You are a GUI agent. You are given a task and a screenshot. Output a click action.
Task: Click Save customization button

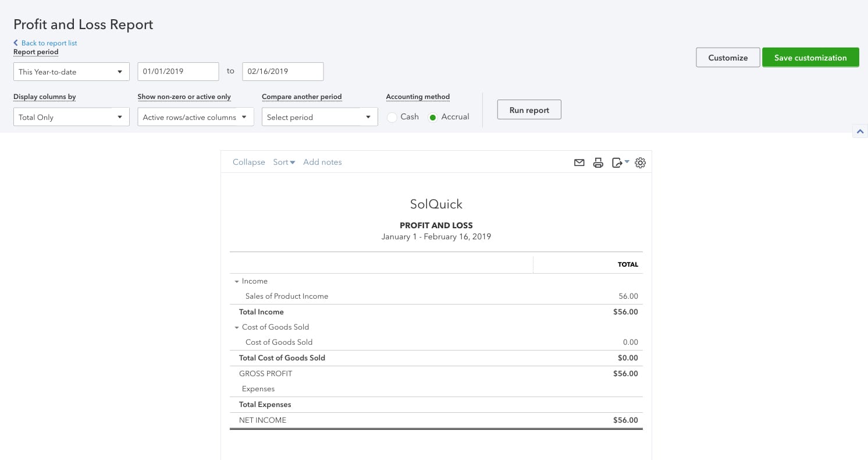click(x=810, y=58)
